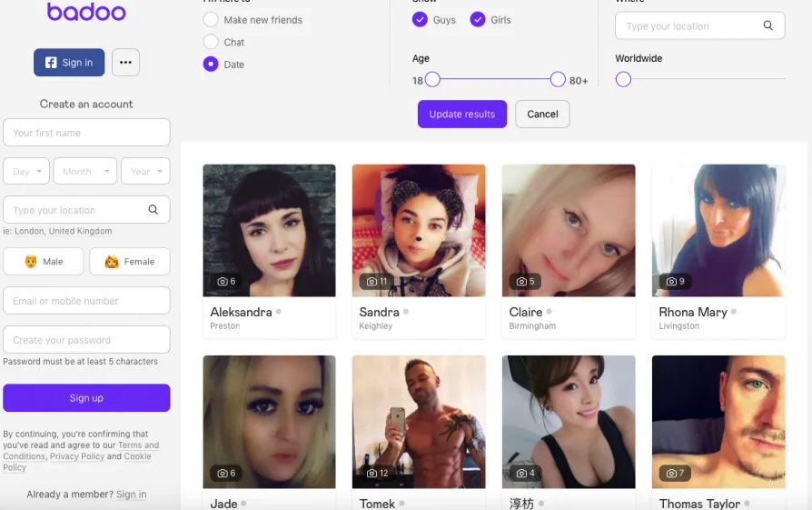
Task: Click the search icon in Where location field
Action: 768,25
